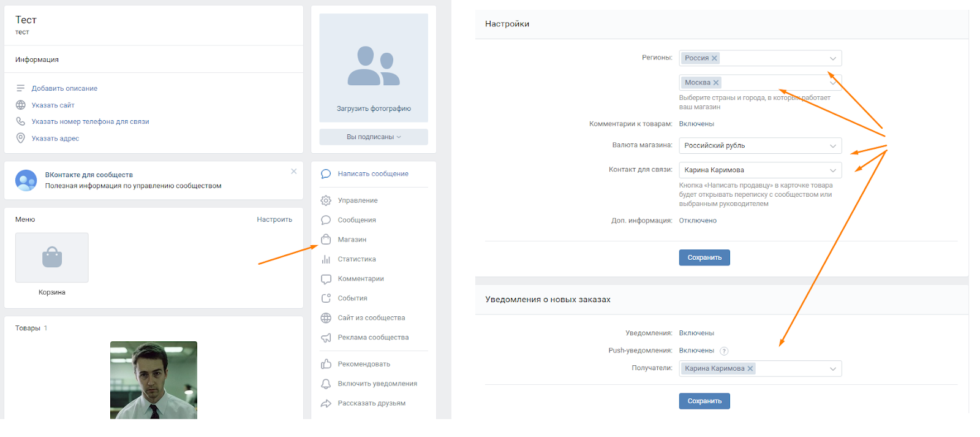The image size is (980, 437).
Task: Click 'Указать номер телефона для связи'
Action: tap(91, 121)
